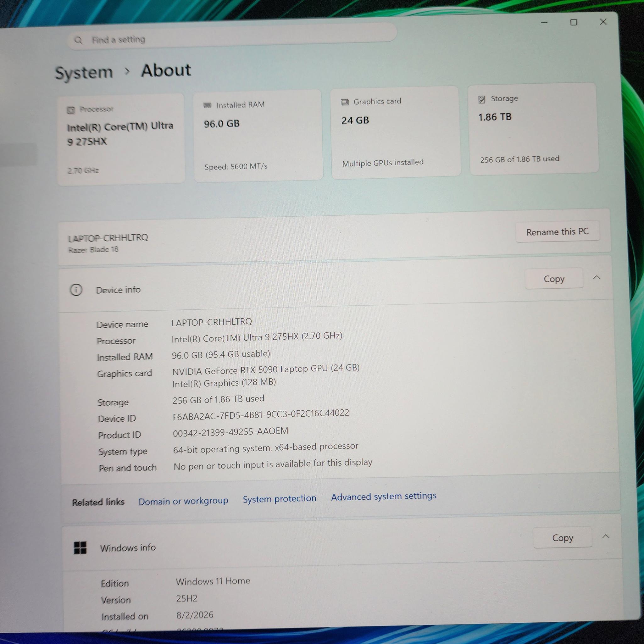644x644 pixels.
Task: Click the Storage drive icon
Action: tap(482, 99)
